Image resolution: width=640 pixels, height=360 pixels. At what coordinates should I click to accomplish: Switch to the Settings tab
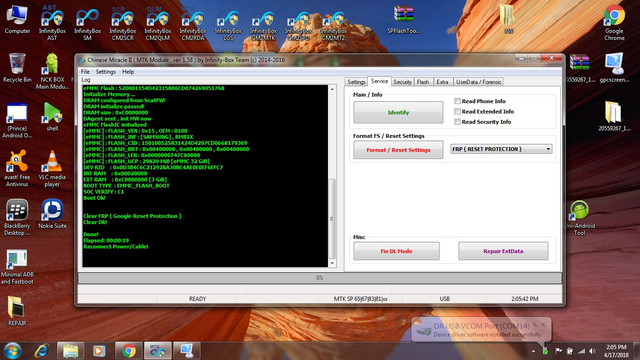point(356,82)
